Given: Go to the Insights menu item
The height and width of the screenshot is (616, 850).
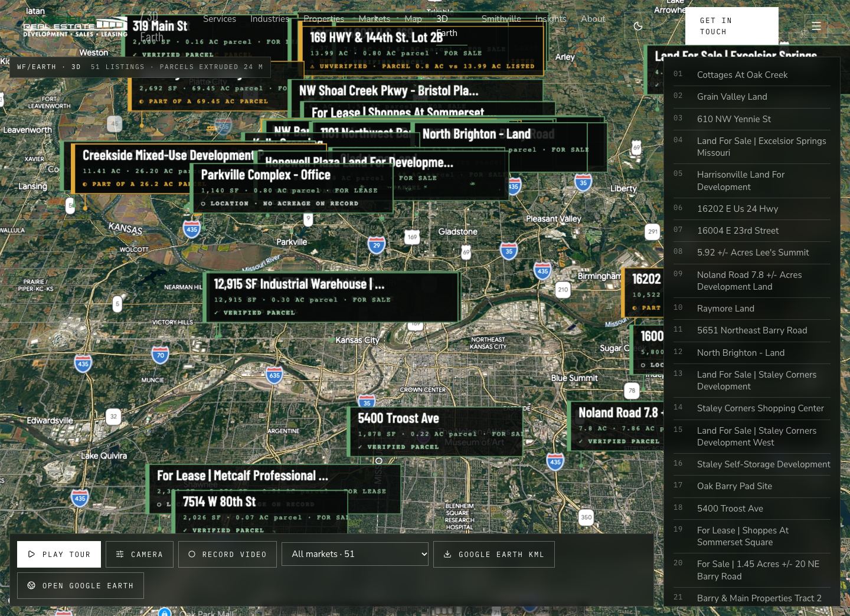Looking at the screenshot, I should (551, 19).
